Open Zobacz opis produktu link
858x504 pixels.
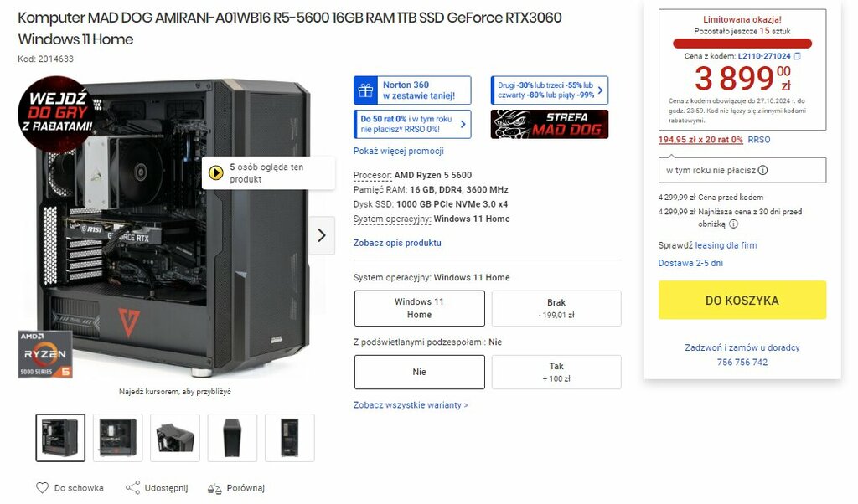pyautogui.click(x=397, y=243)
